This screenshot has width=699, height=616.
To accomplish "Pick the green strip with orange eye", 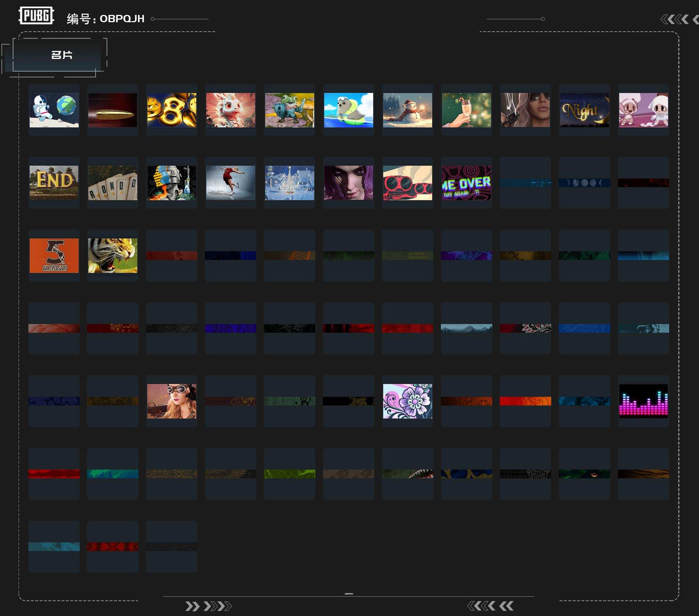I will (584, 474).
